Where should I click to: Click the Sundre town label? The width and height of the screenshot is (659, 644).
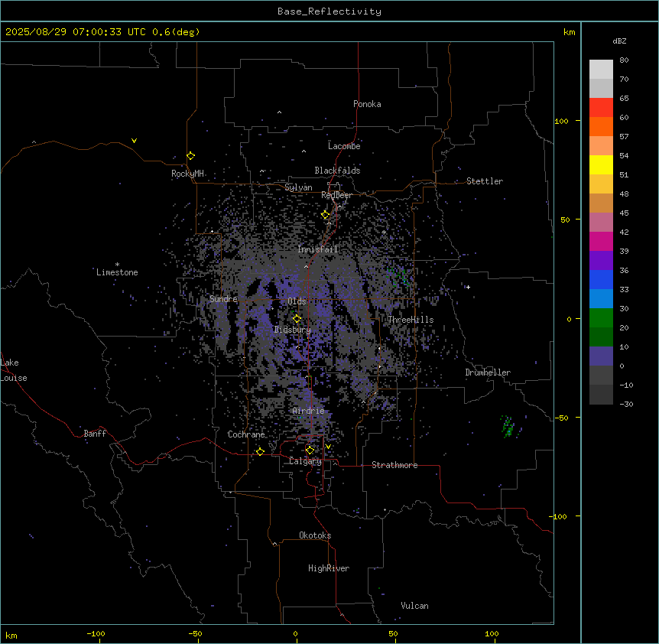(x=223, y=299)
